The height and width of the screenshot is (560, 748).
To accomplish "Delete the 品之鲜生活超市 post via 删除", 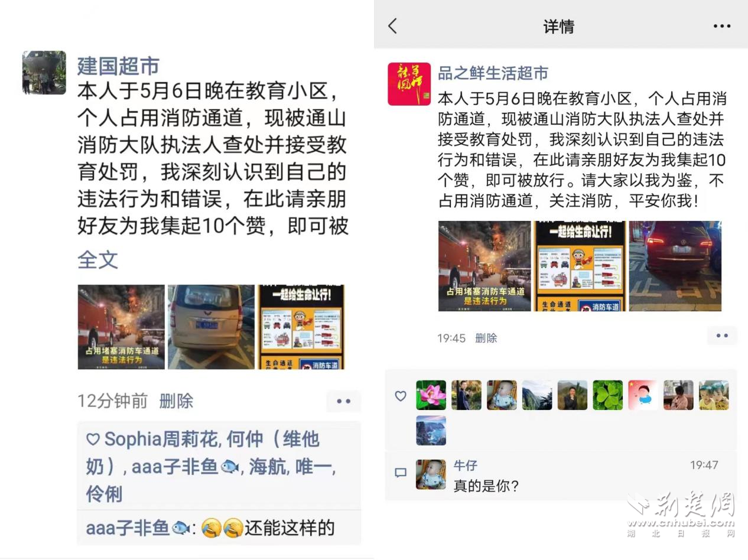I will 486,338.
